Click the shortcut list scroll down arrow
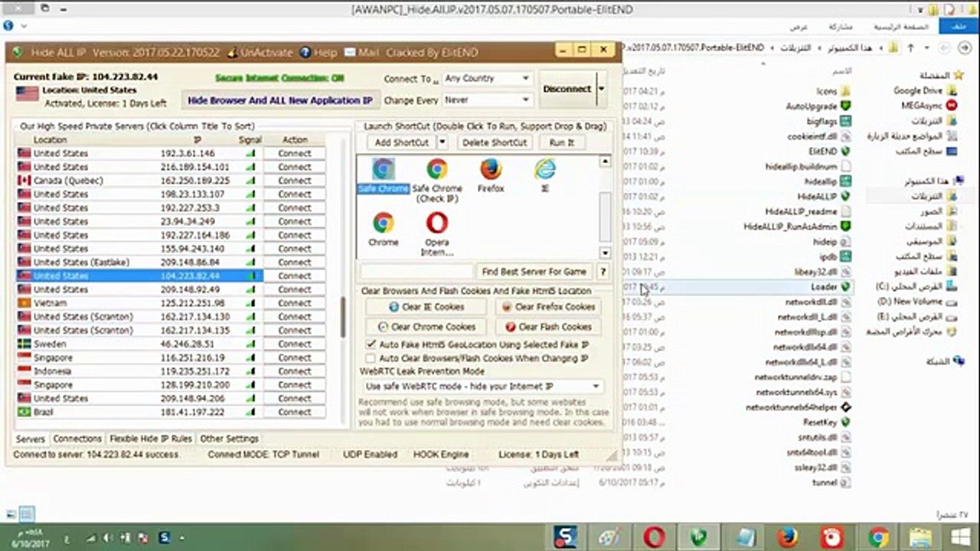This screenshot has height=551, width=980. click(605, 253)
